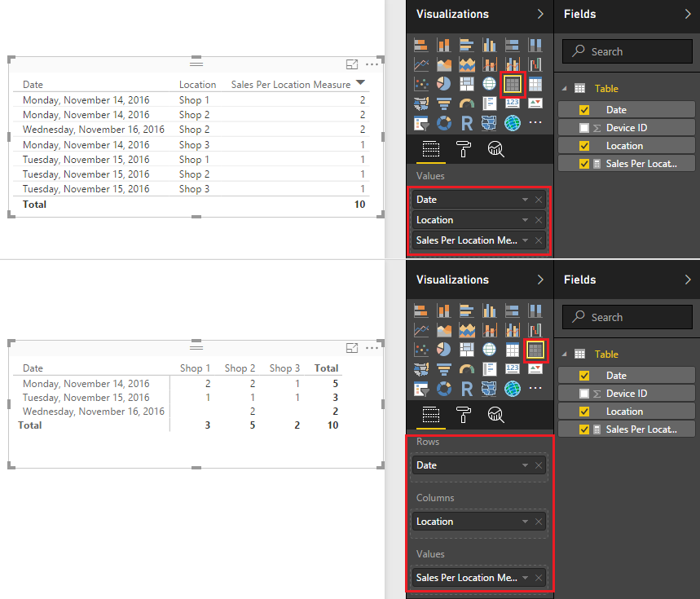Open Analytics tab in upper Visualizations pane
The image size is (700, 599).
pos(495,149)
